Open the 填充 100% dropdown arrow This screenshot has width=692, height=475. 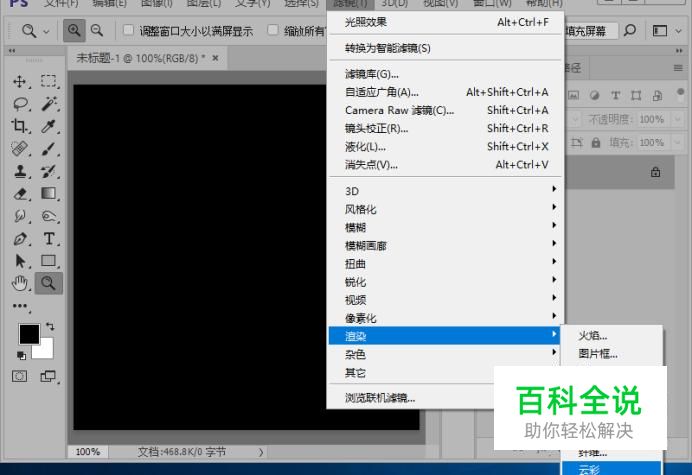(x=677, y=143)
